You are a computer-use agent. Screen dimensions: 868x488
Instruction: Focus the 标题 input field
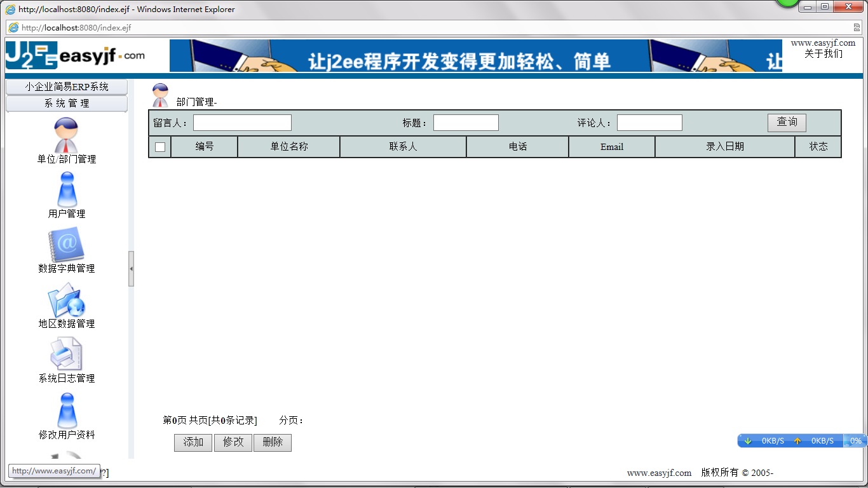click(466, 123)
